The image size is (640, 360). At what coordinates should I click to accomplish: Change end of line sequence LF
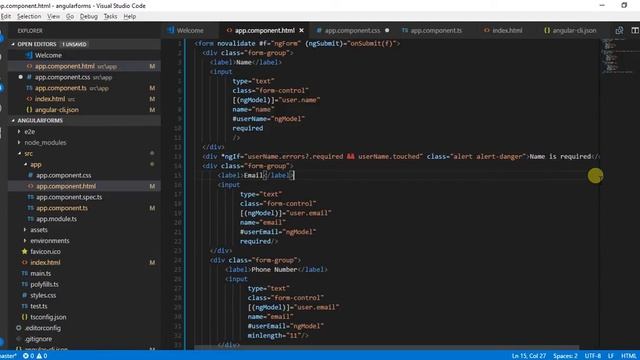[611, 356]
